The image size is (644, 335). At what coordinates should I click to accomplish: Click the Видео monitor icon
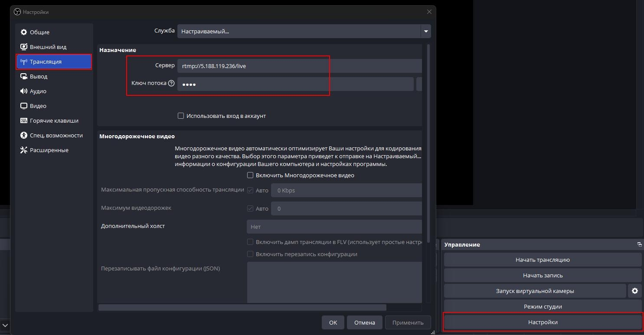pos(24,106)
